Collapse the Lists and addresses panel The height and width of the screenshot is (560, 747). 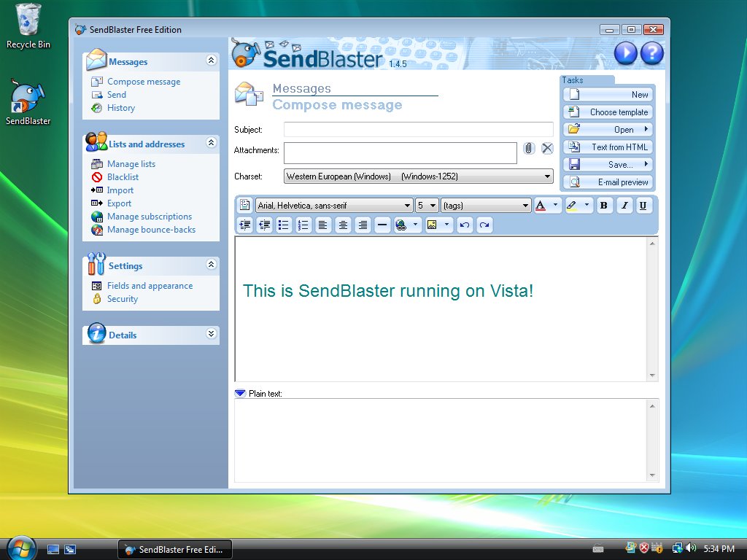point(211,142)
